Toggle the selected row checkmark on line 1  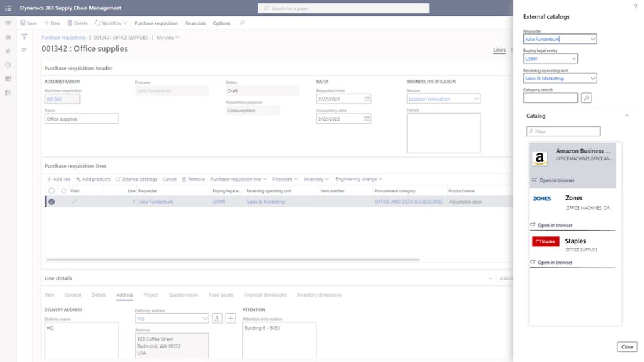click(x=52, y=202)
